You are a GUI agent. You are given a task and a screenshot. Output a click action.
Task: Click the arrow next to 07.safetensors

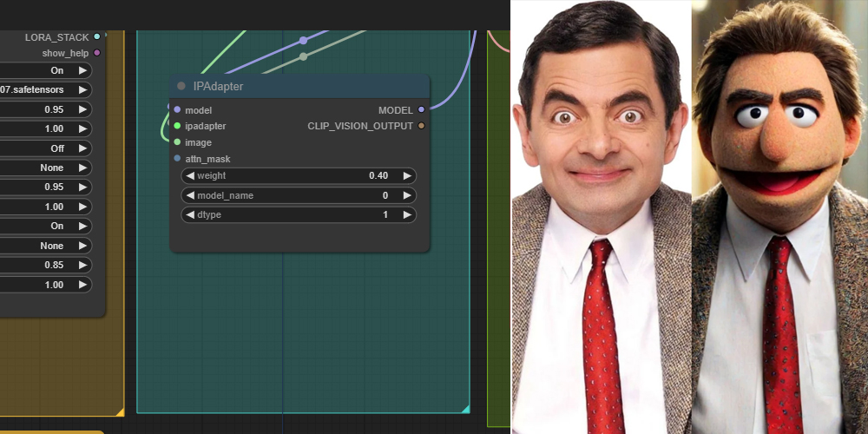point(82,89)
